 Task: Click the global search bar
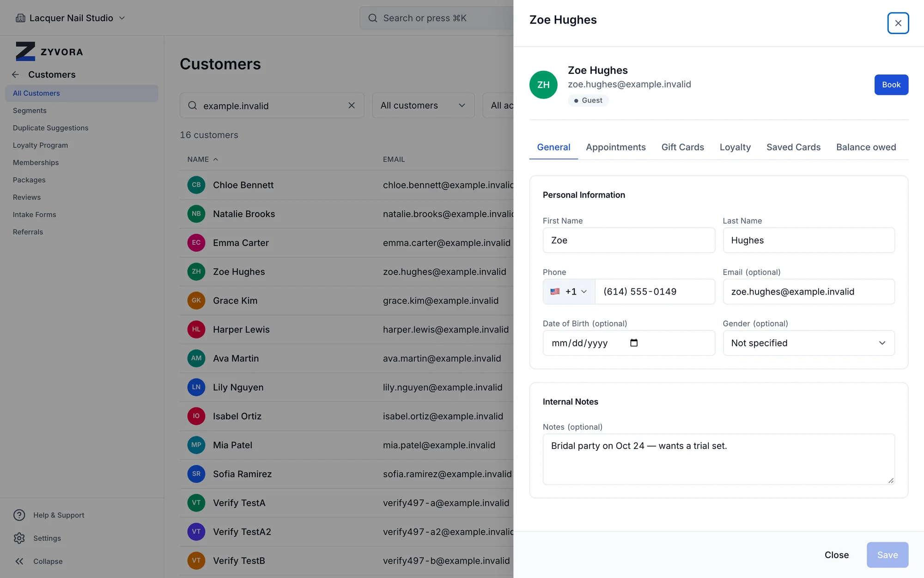tap(437, 18)
